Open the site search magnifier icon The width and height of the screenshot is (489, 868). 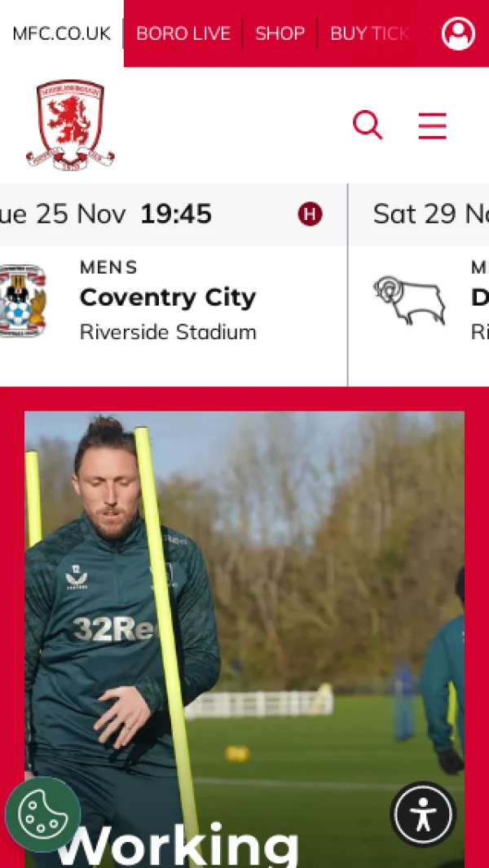368,126
